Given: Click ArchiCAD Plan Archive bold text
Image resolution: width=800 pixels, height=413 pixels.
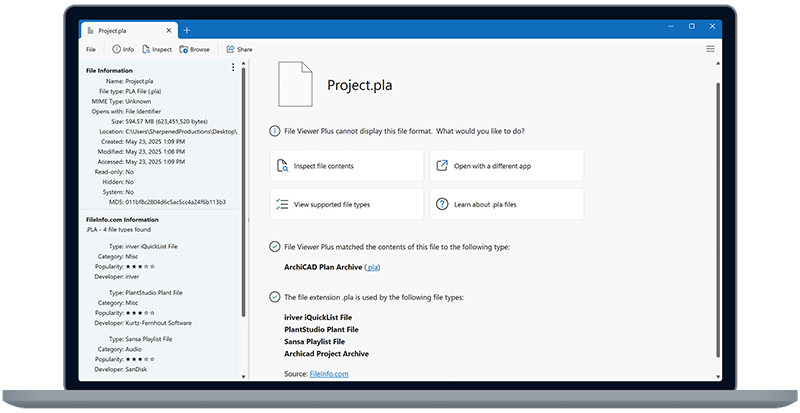Looking at the screenshot, I should click(323, 267).
